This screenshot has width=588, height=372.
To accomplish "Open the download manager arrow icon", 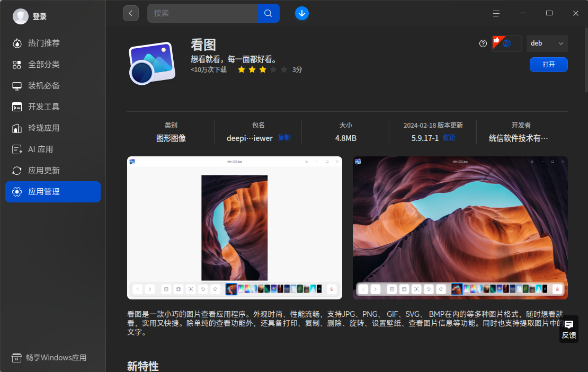I will pyautogui.click(x=302, y=13).
